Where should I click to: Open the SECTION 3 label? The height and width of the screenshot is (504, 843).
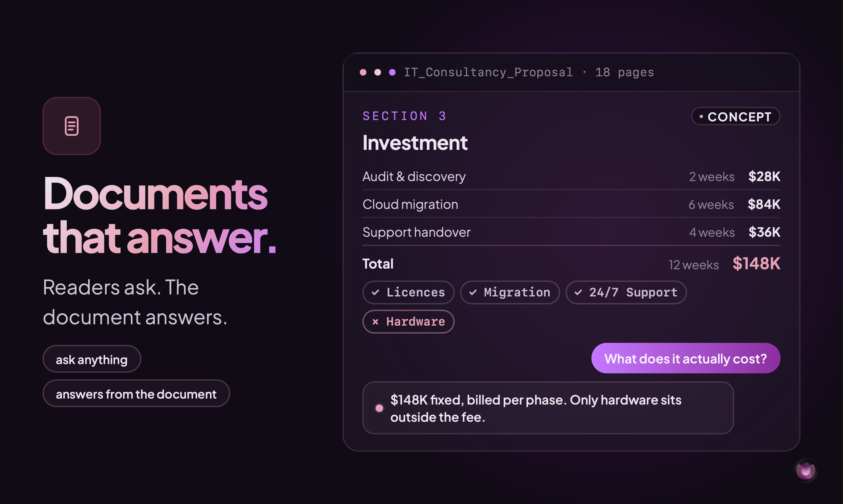[404, 116]
